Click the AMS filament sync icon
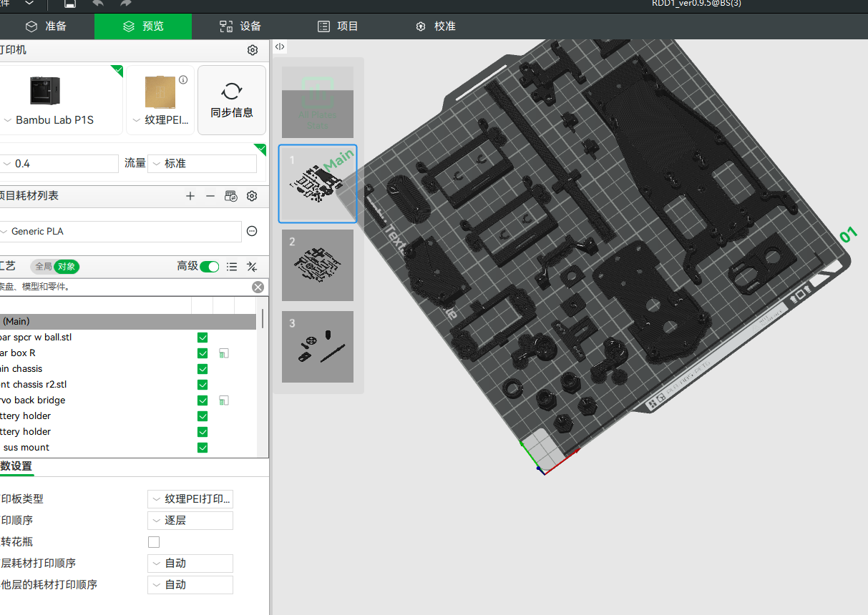 pyautogui.click(x=230, y=195)
